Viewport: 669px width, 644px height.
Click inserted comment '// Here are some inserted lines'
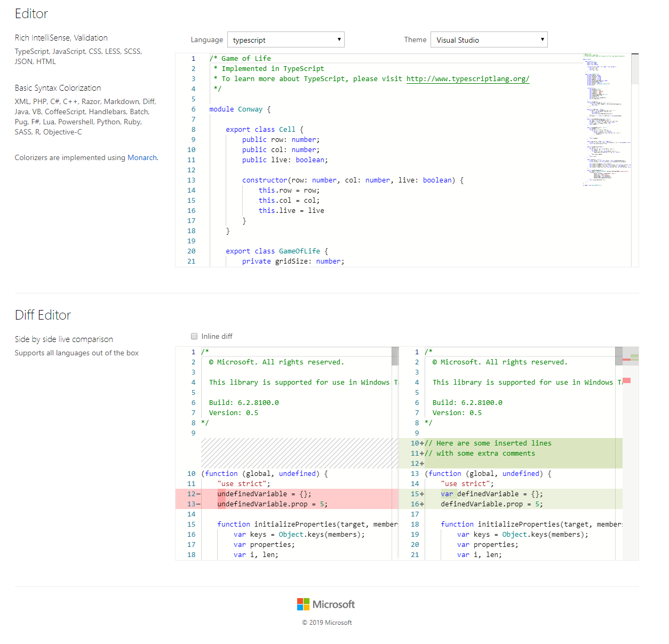click(x=488, y=443)
